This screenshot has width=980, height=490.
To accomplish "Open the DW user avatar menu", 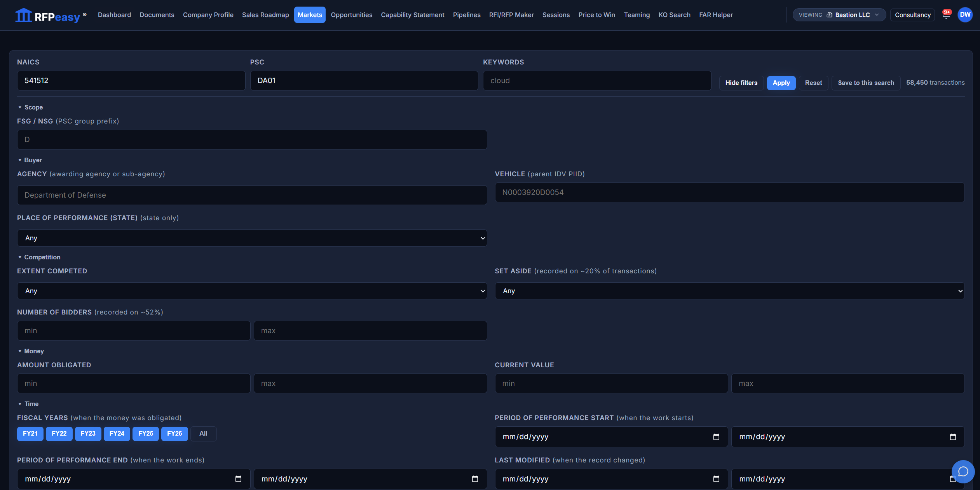I will point(965,15).
